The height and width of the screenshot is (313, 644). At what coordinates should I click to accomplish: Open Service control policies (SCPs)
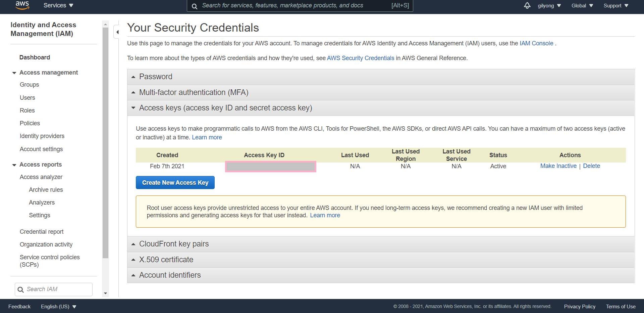pyautogui.click(x=50, y=261)
